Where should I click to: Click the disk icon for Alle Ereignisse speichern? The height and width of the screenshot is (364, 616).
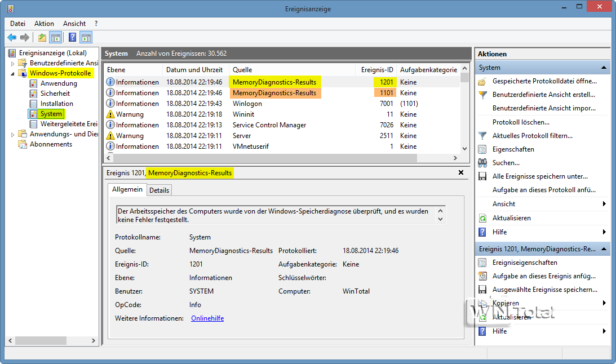[x=482, y=176]
